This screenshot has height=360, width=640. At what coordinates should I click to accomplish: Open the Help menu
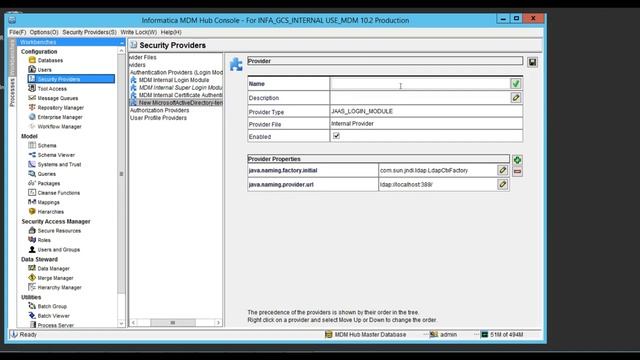171,32
